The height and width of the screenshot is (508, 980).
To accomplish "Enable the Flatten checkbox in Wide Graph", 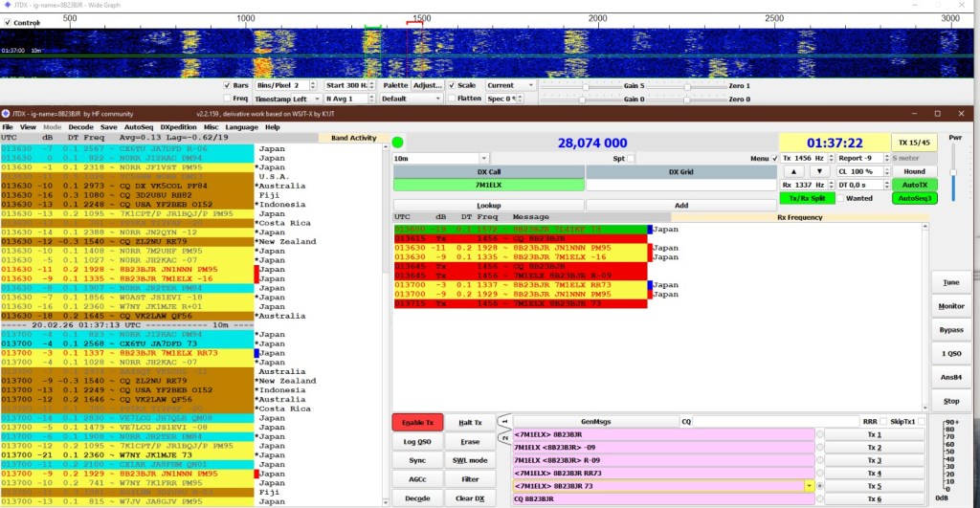I will (x=452, y=99).
